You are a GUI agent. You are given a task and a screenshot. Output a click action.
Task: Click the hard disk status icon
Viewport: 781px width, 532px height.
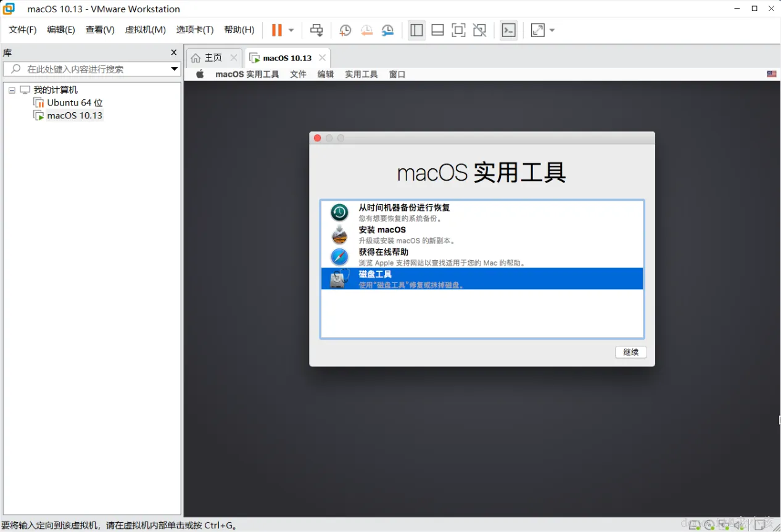tap(695, 525)
